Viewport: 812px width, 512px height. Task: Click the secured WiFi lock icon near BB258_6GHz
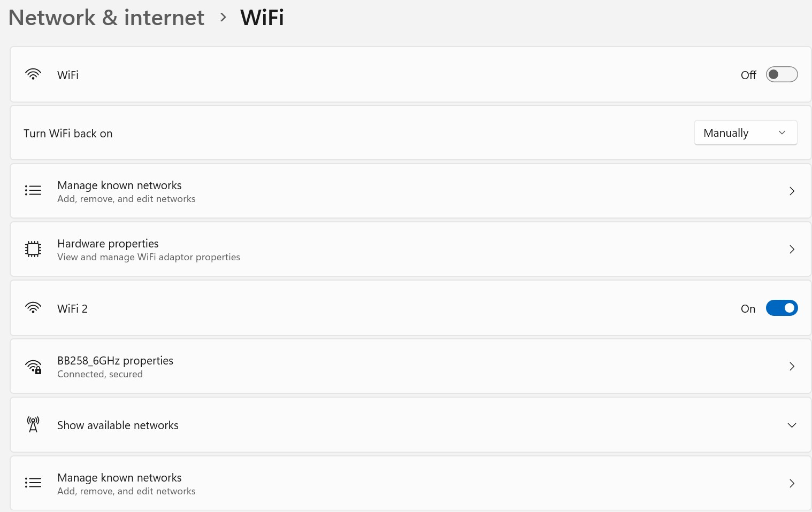tap(33, 366)
